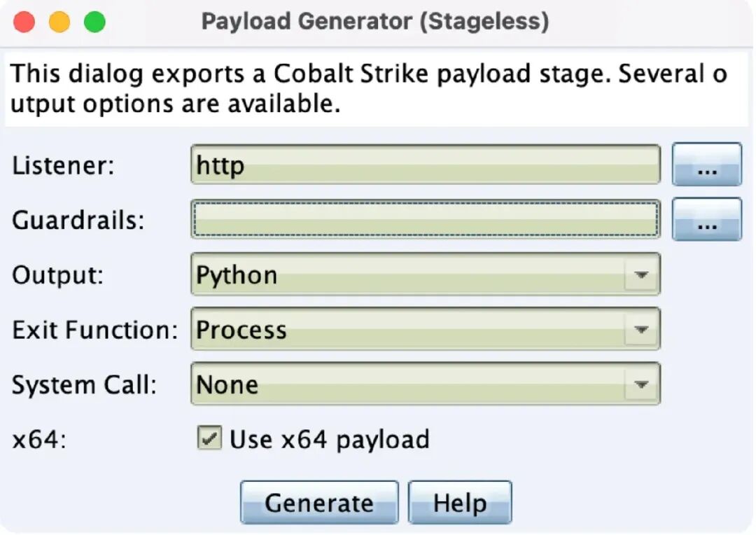Click the Exit Function dropdown arrow
The height and width of the screenshot is (535, 756).
(640, 330)
